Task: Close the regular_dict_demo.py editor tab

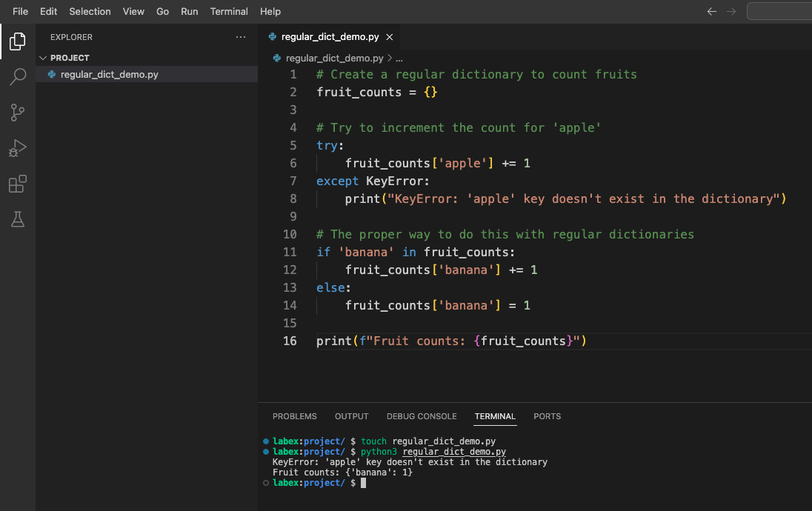Action: tap(390, 37)
